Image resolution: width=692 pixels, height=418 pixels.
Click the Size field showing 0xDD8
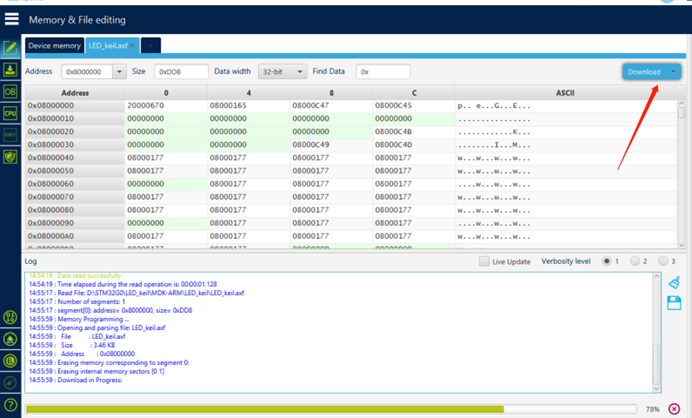coord(181,72)
